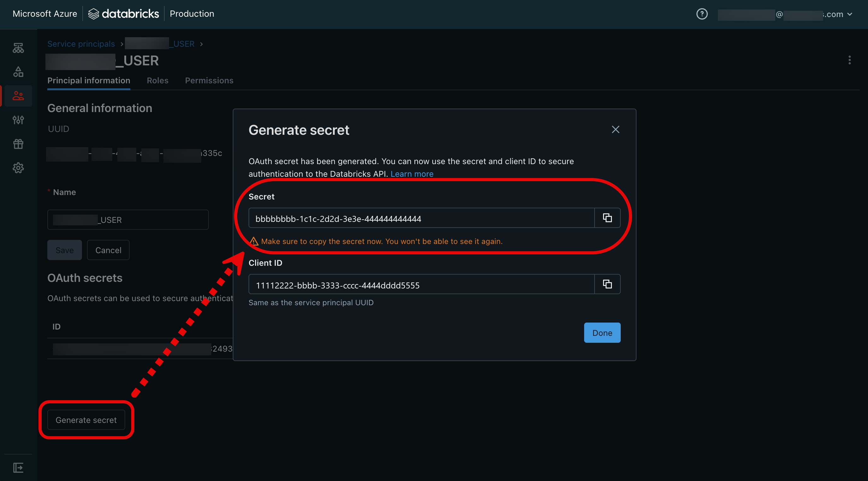This screenshot has width=868, height=481.
Task: Switch to the Permissions tab
Action: [x=209, y=80]
